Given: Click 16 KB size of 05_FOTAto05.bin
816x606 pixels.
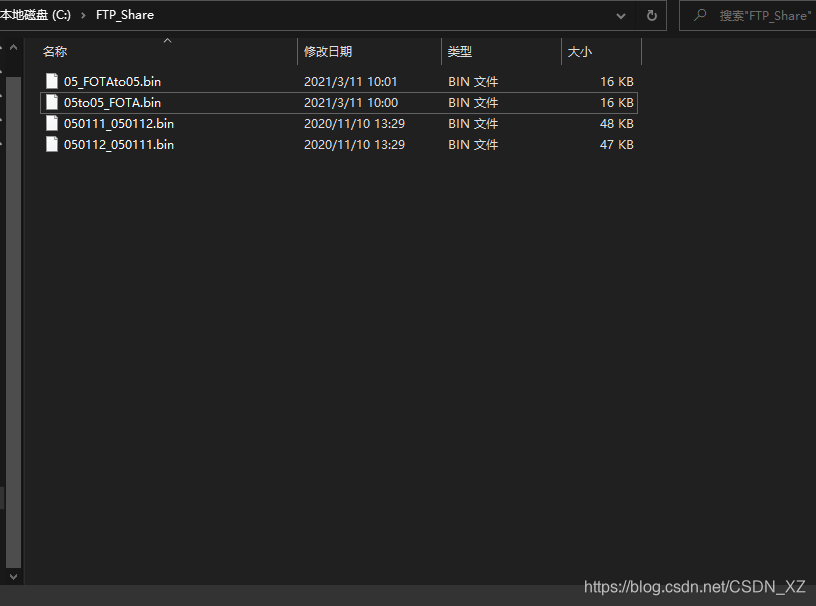Looking at the screenshot, I should (617, 82).
